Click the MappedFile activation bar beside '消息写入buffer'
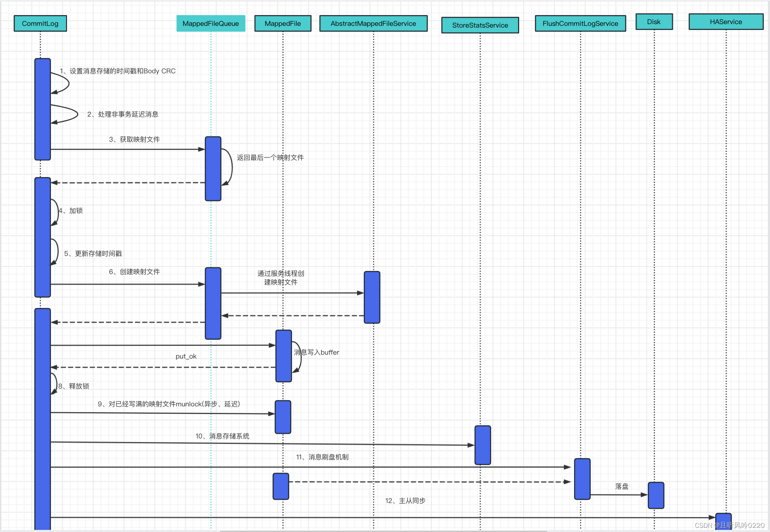 click(x=284, y=356)
